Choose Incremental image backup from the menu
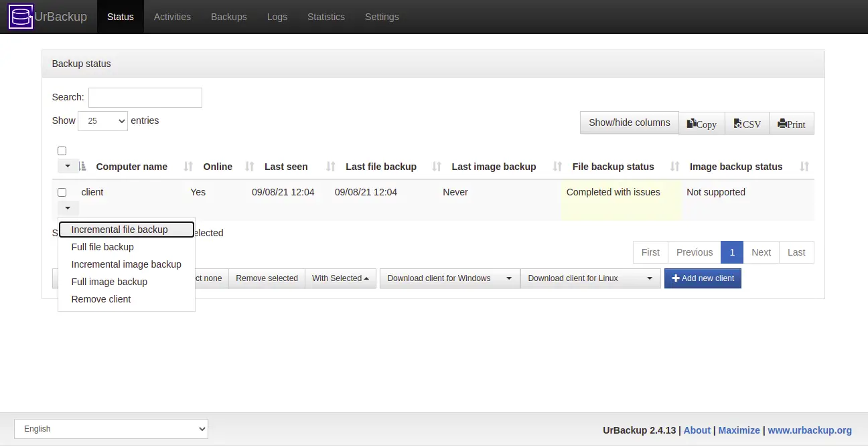The width and height of the screenshot is (868, 447). [127, 264]
